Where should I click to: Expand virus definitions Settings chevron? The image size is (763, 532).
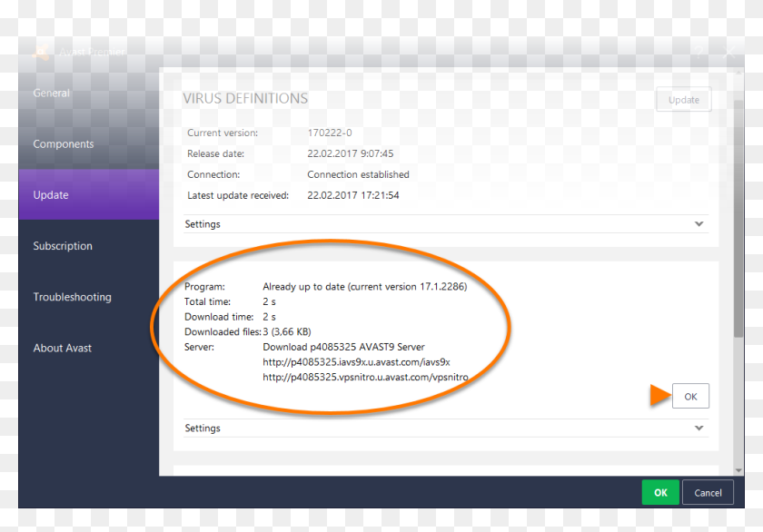[x=699, y=224]
